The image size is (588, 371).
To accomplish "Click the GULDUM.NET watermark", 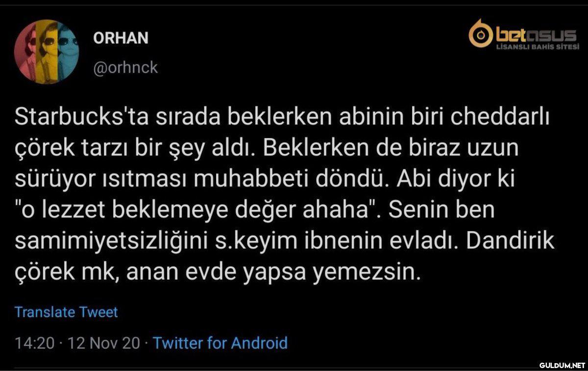I will coord(562,365).
